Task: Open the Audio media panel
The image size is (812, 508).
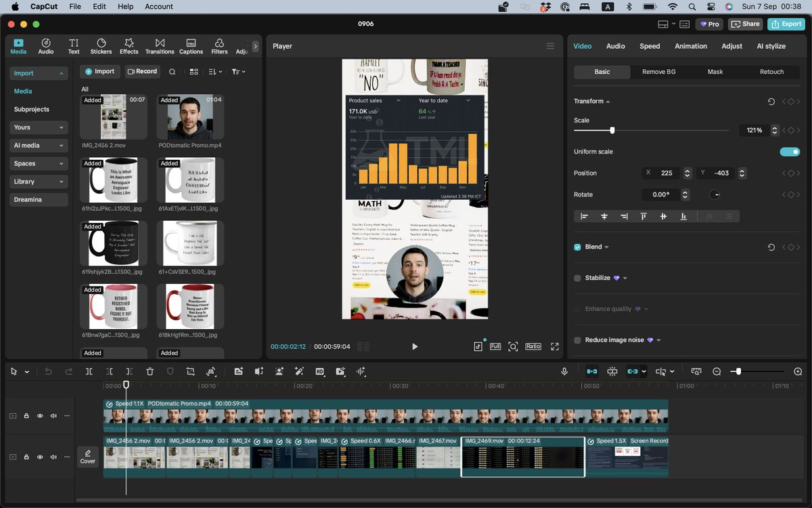Action: [x=46, y=46]
